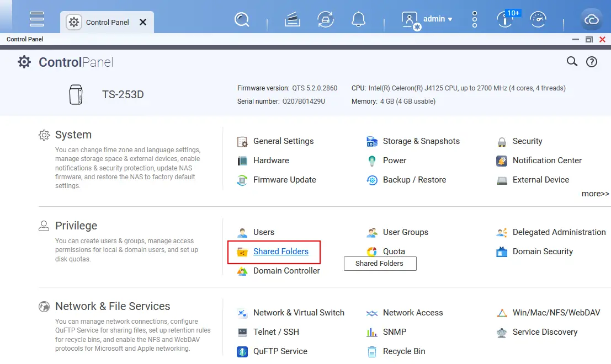Image resolution: width=611 pixels, height=364 pixels.
Task: Open Telnet / SSH settings
Action: point(268,332)
